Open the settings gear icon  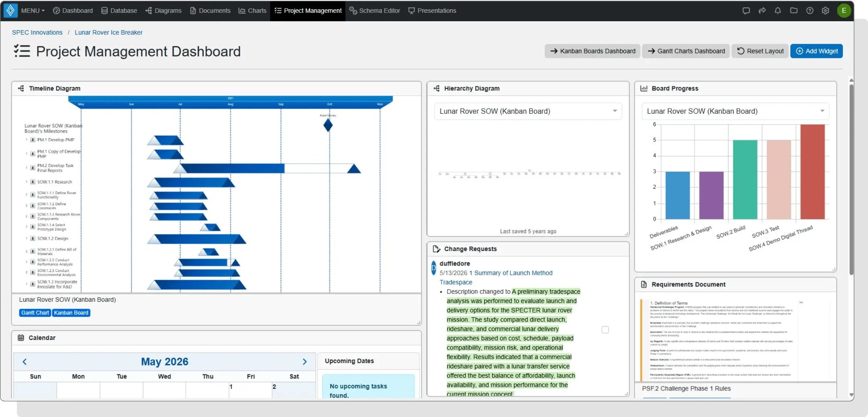pyautogui.click(x=825, y=11)
